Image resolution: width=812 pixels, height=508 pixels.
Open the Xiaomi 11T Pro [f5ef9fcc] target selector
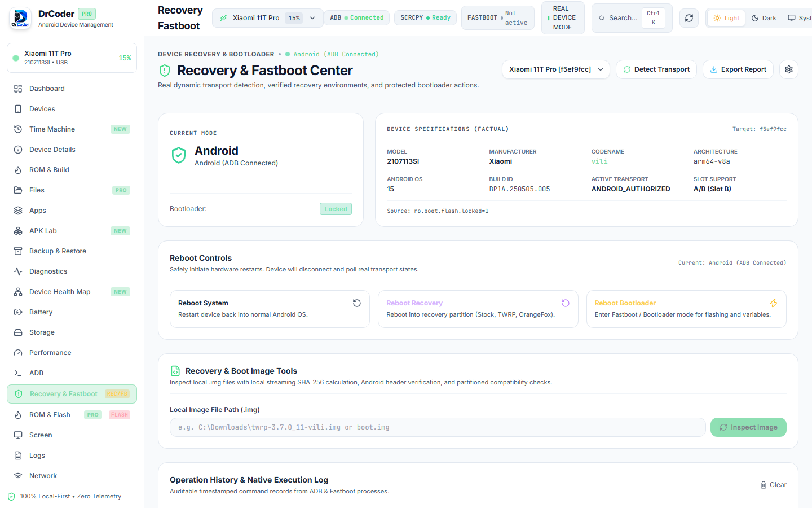(x=556, y=69)
